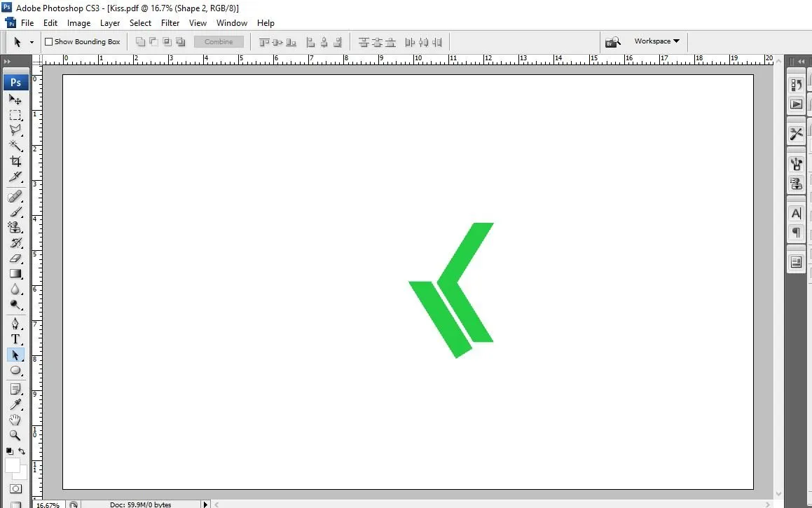Distribute right edges of shapes
The width and height of the screenshot is (812, 508).
(437, 42)
